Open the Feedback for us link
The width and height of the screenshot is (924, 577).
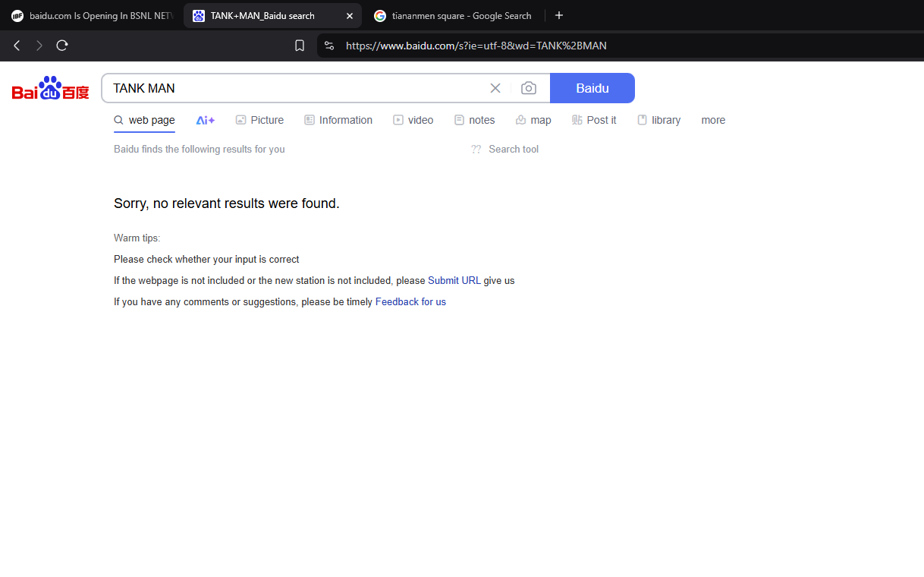point(410,301)
